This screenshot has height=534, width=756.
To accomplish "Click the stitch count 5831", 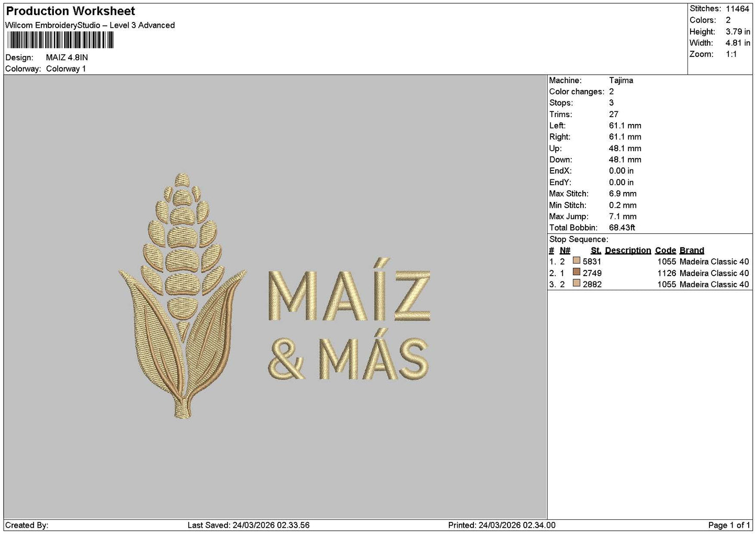I will click(592, 262).
